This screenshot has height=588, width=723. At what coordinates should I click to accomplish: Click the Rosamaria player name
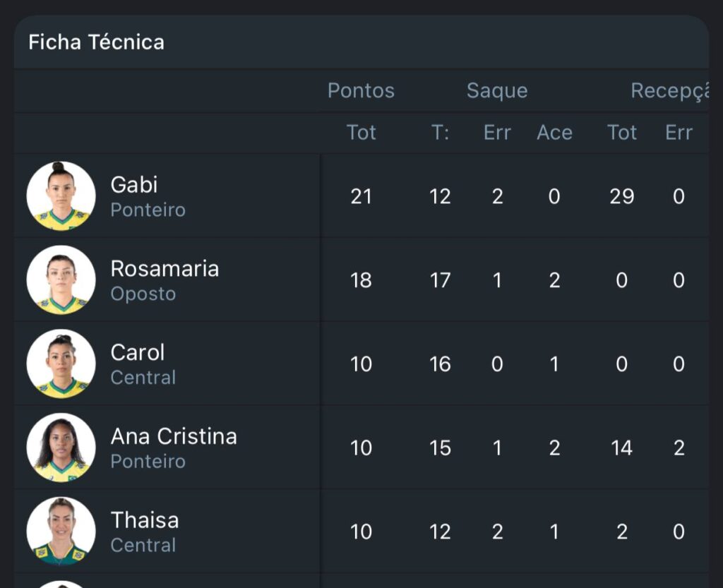pyautogui.click(x=165, y=269)
